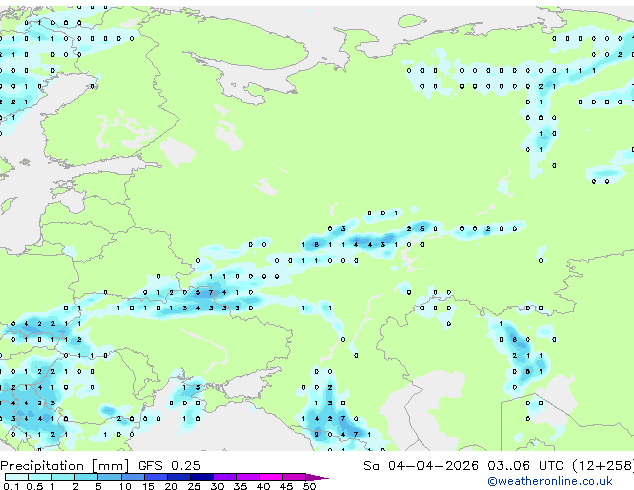Click the above-50 mm legend arrow tip
634x490 pixels.
click(x=317, y=477)
